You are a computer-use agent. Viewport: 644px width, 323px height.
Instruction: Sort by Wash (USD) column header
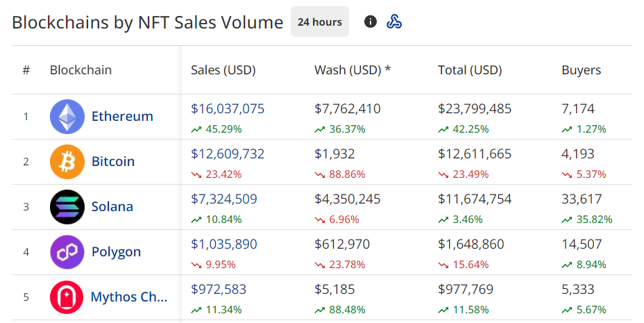coord(353,70)
